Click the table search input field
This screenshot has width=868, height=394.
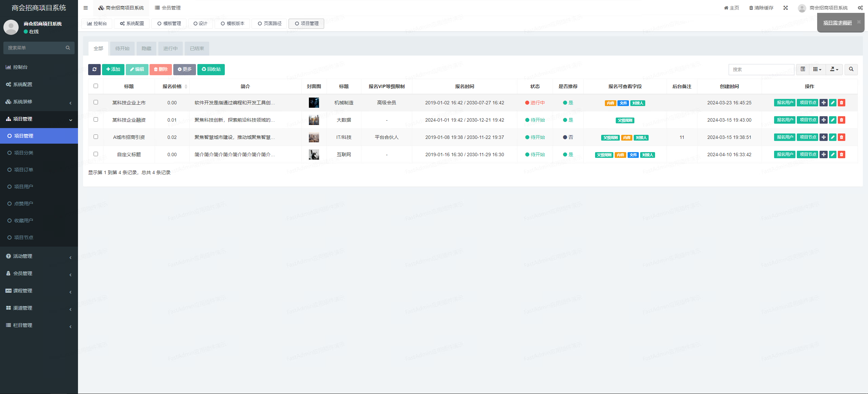click(x=761, y=69)
